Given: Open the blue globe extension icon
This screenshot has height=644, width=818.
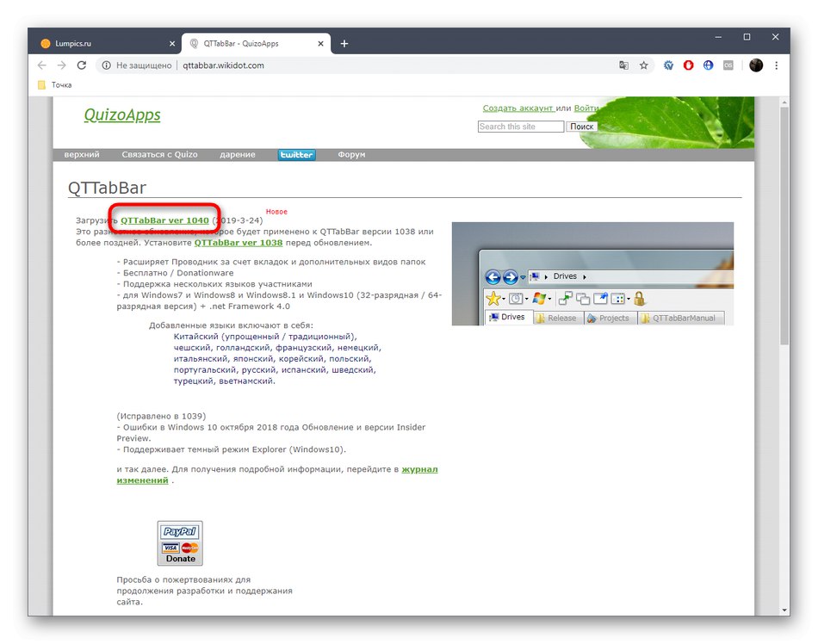Looking at the screenshot, I should pyautogui.click(x=708, y=65).
